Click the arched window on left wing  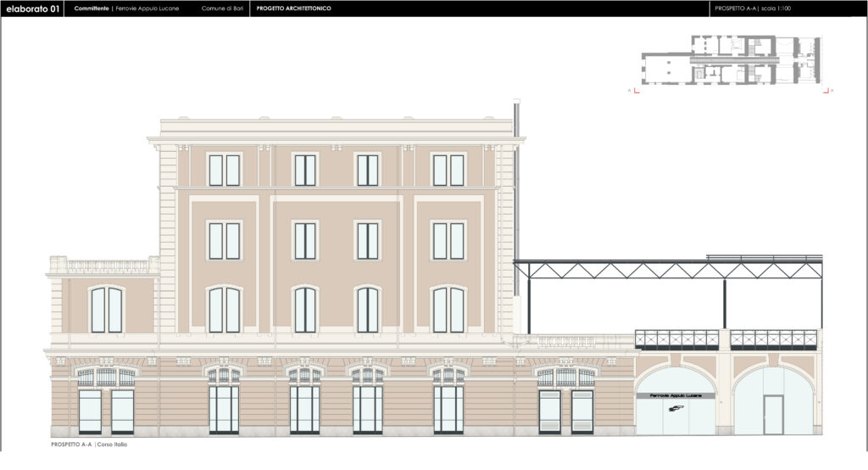coord(107,310)
